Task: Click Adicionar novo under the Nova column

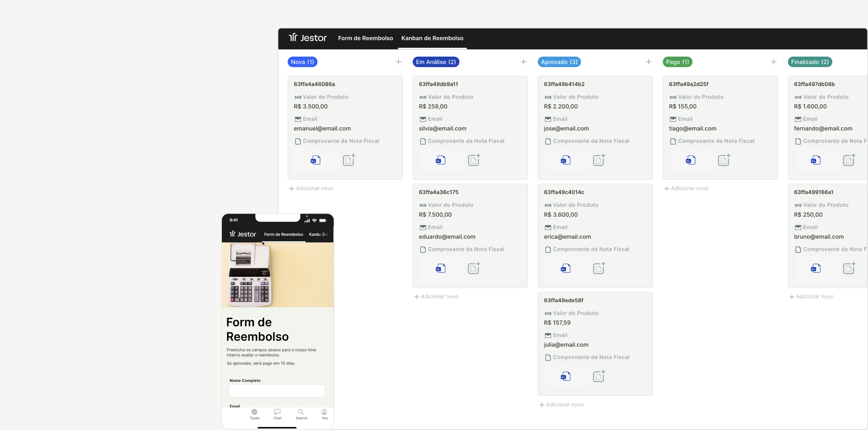Action: click(x=311, y=188)
